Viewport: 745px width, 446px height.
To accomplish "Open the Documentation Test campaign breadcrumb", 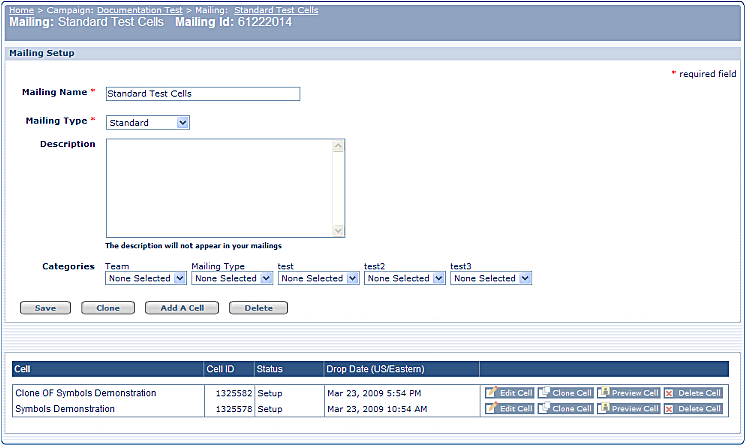I will [x=139, y=9].
